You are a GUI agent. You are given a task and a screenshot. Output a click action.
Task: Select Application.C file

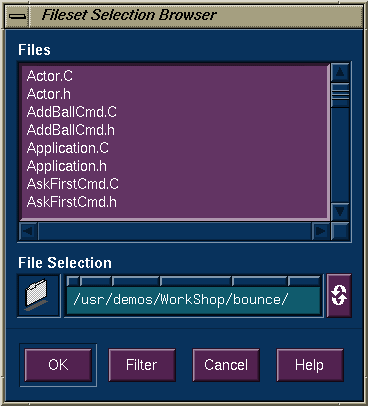tap(68, 148)
